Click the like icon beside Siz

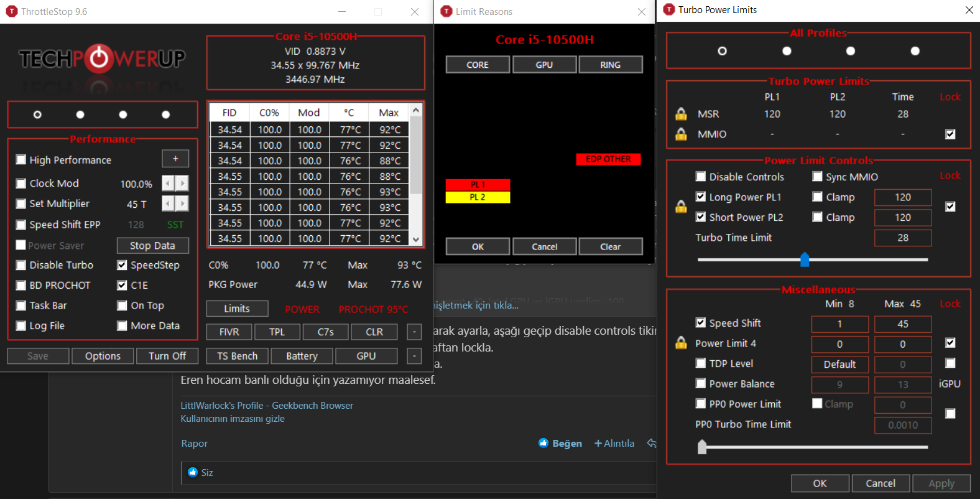(192, 472)
